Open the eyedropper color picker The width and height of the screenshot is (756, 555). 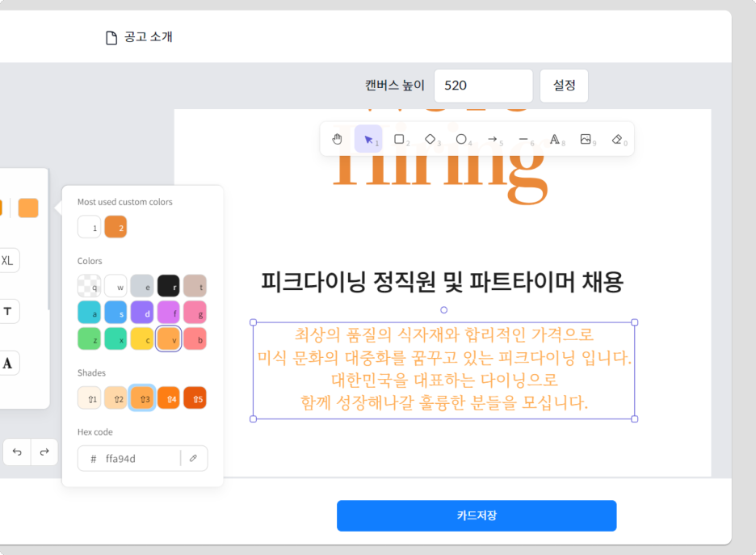[193, 458]
